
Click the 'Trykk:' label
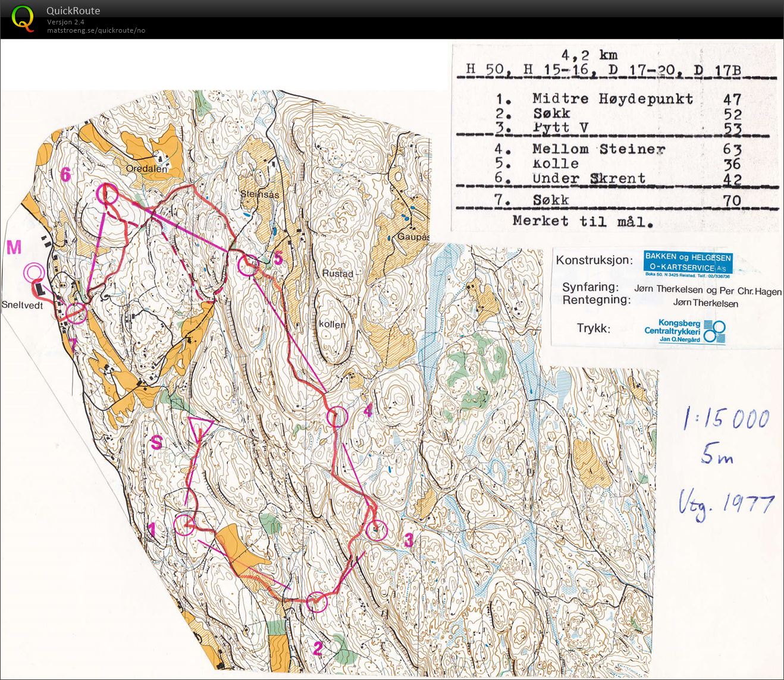tap(593, 328)
